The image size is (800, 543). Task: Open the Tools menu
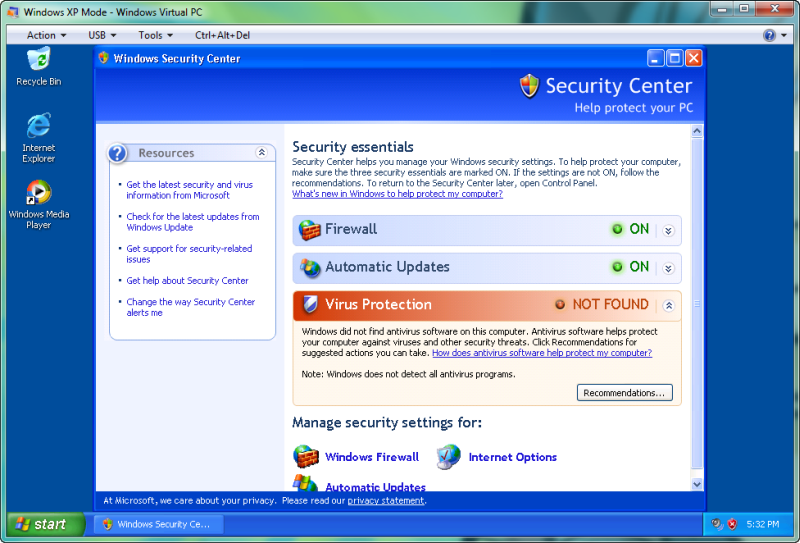(156, 35)
